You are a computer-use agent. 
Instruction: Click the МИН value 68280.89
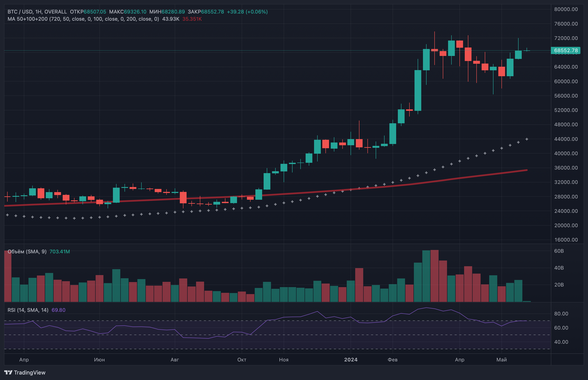(x=173, y=12)
